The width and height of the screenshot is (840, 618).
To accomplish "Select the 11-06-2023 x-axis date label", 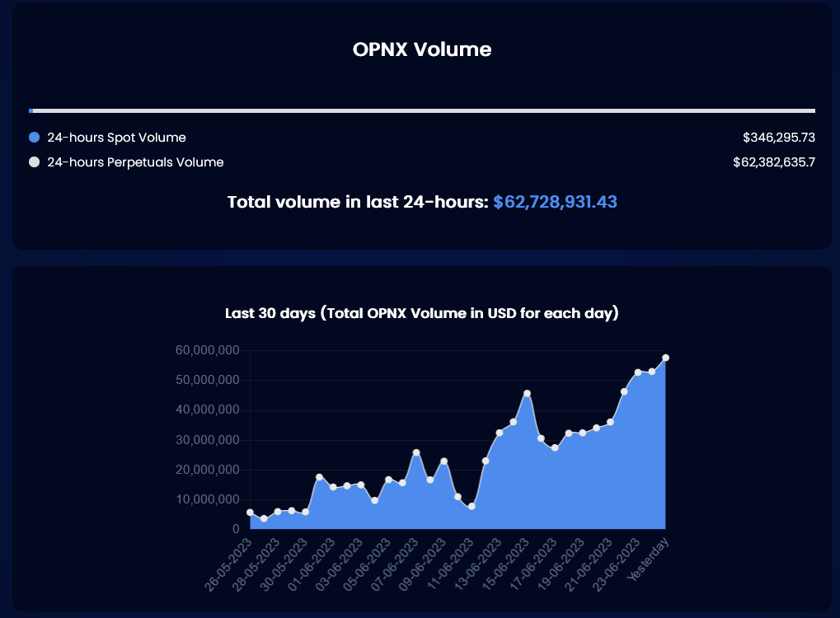I will tap(449, 565).
